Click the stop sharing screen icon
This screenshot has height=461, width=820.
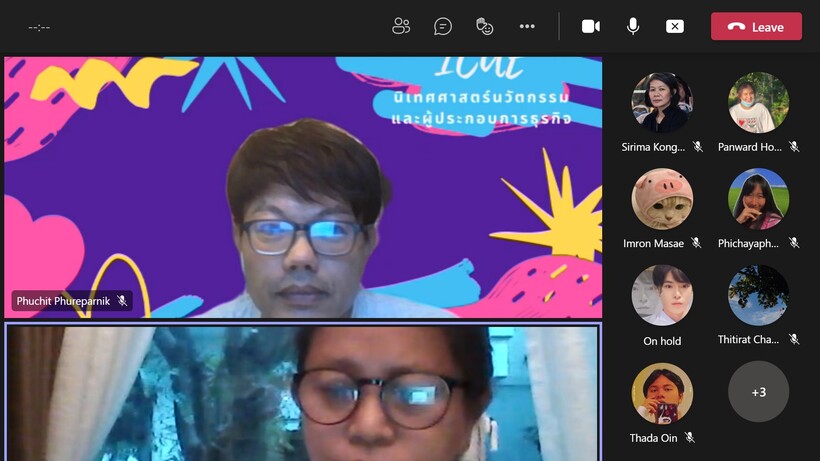tap(675, 26)
